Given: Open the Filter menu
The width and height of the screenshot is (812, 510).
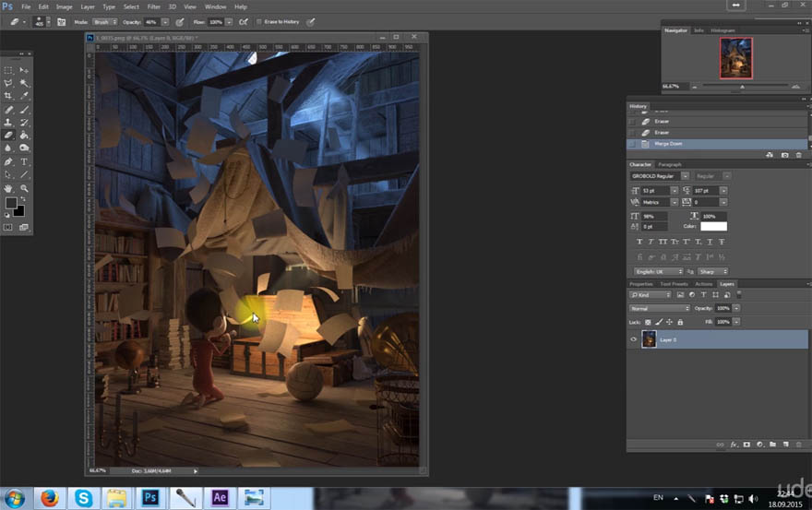Looking at the screenshot, I should (154, 6).
